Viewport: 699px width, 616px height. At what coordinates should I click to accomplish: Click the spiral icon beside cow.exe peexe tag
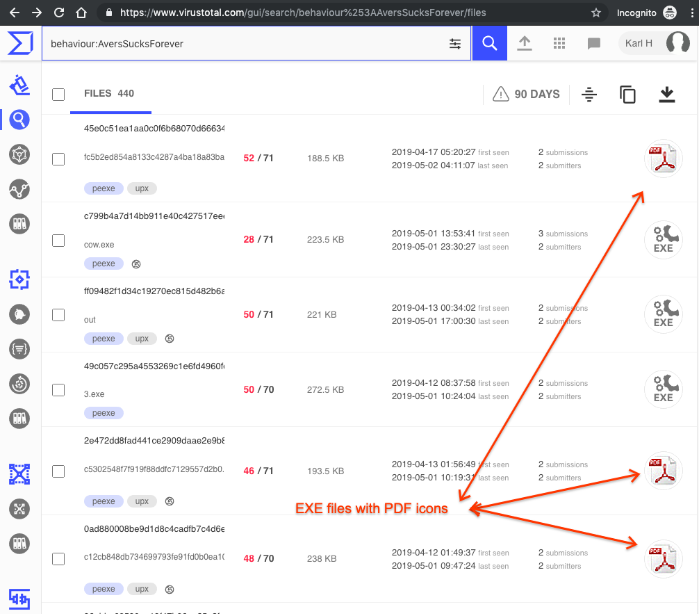[136, 264]
